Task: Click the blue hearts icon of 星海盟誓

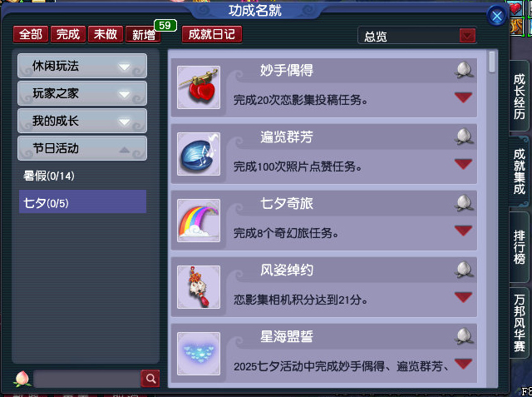Action: [199, 354]
